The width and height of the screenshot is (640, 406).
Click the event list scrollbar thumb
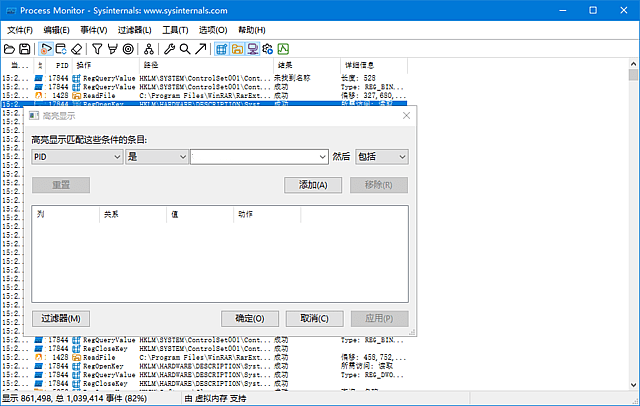coord(633,75)
